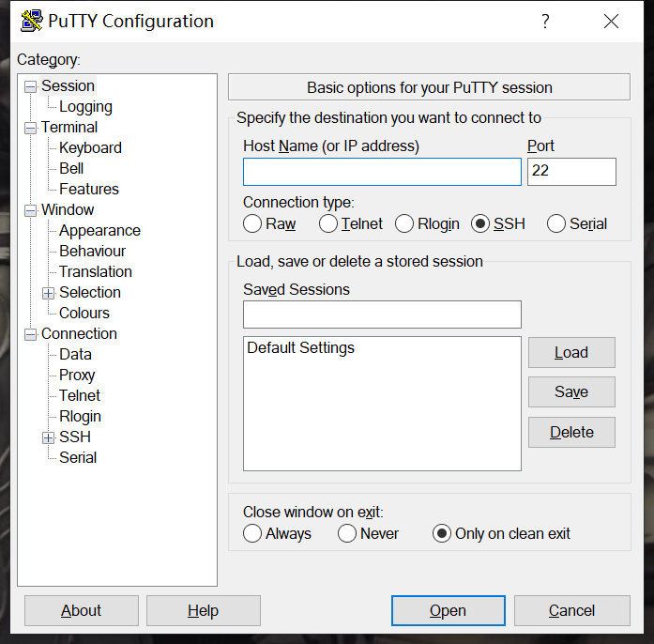Open the Session category
The image size is (654, 644).
click(x=68, y=86)
